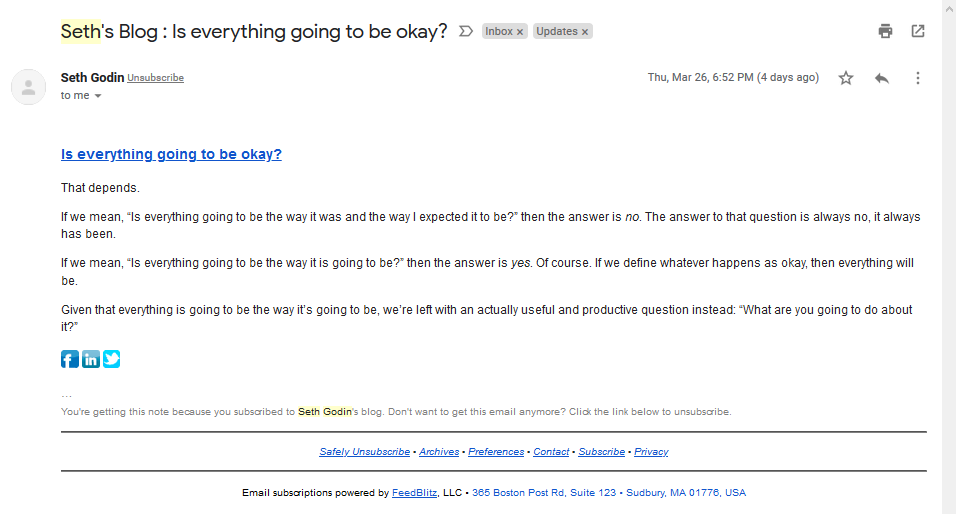956x514 pixels.
Task: Remove the Inbox label
Action: pos(520,32)
